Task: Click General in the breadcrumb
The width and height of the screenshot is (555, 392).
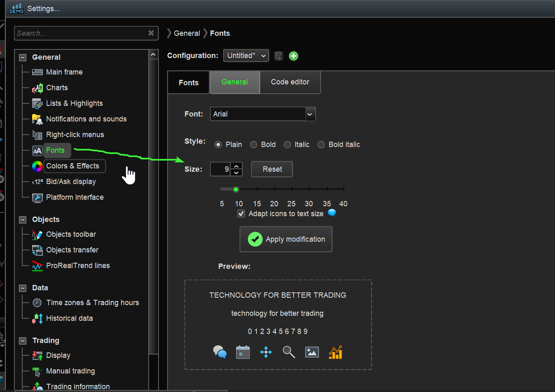Action: 187,33
